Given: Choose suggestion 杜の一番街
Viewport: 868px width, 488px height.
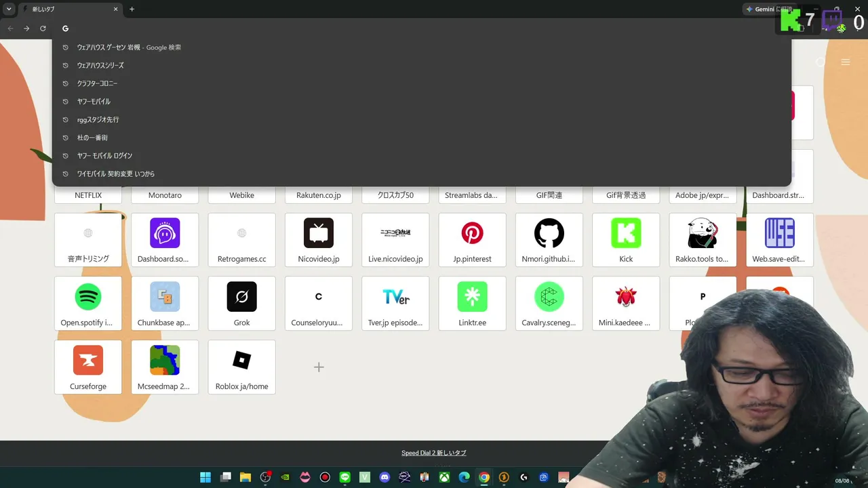Looking at the screenshot, I should [422, 138].
